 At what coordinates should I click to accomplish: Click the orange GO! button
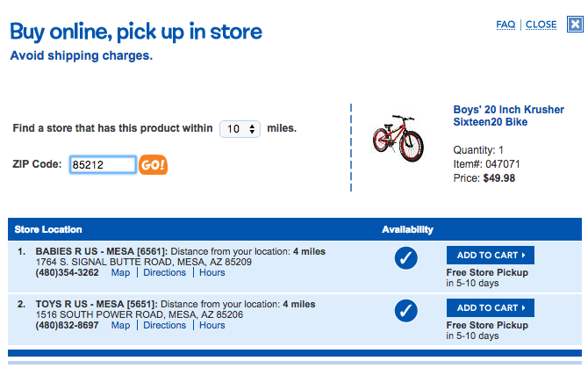click(x=153, y=164)
